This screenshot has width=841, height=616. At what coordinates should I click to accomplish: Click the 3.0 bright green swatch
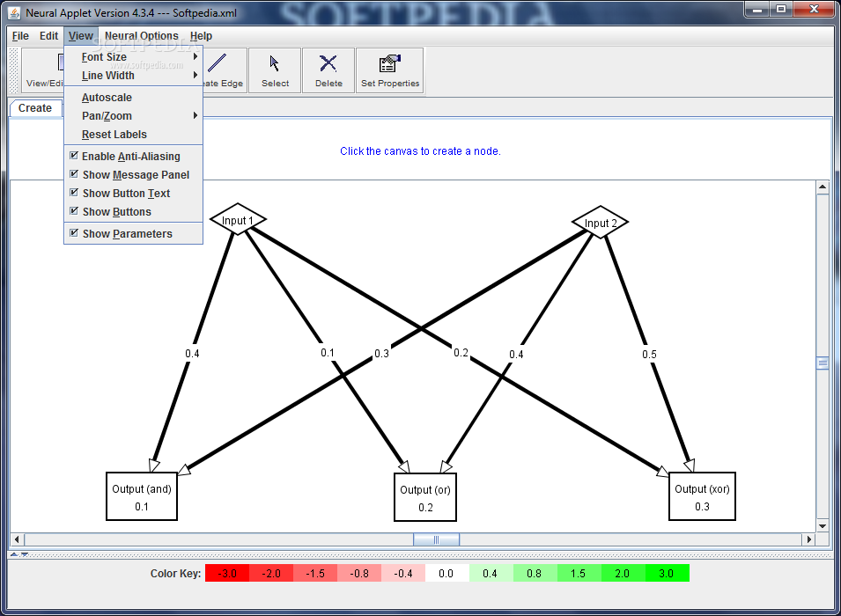pos(668,573)
